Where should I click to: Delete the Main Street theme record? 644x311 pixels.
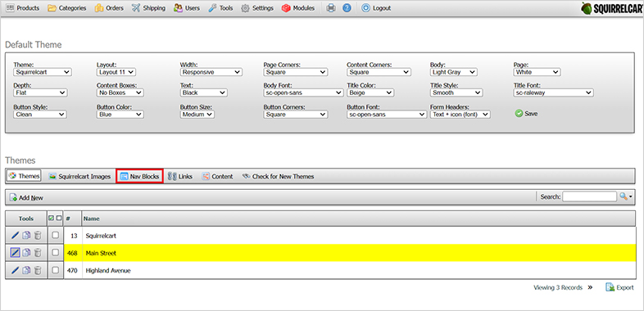tap(38, 253)
